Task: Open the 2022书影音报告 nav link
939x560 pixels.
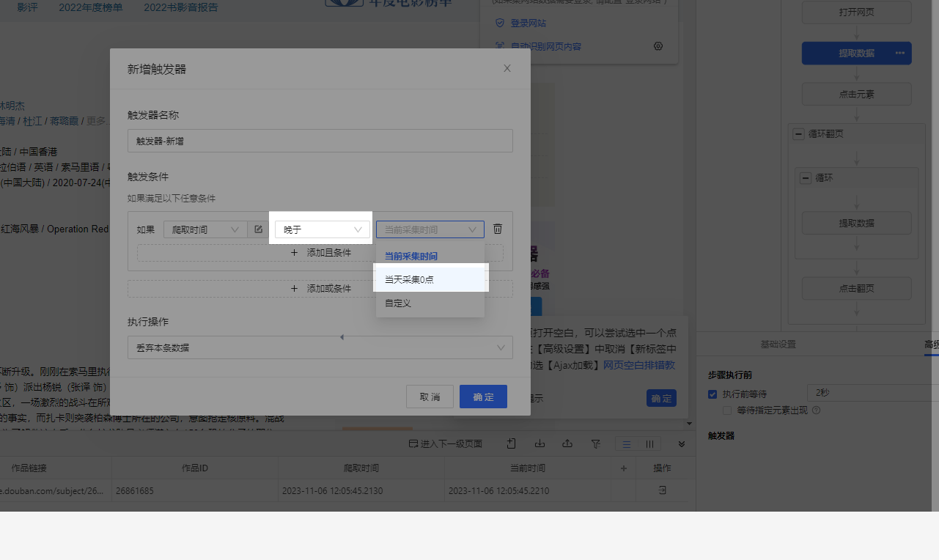Action: (x=180, y=7)
